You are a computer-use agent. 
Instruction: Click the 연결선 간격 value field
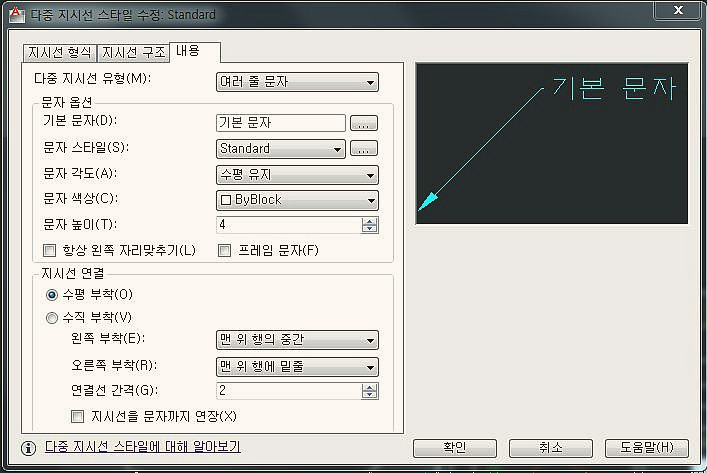point(289,391)
